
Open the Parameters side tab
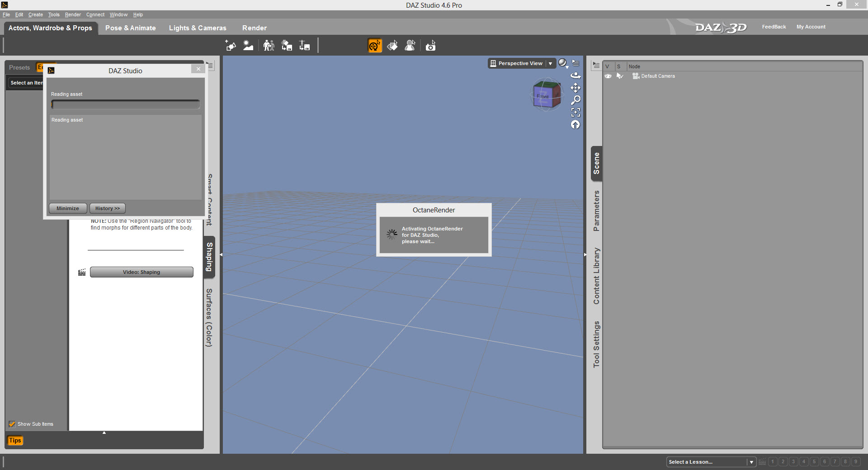[596, 211]
